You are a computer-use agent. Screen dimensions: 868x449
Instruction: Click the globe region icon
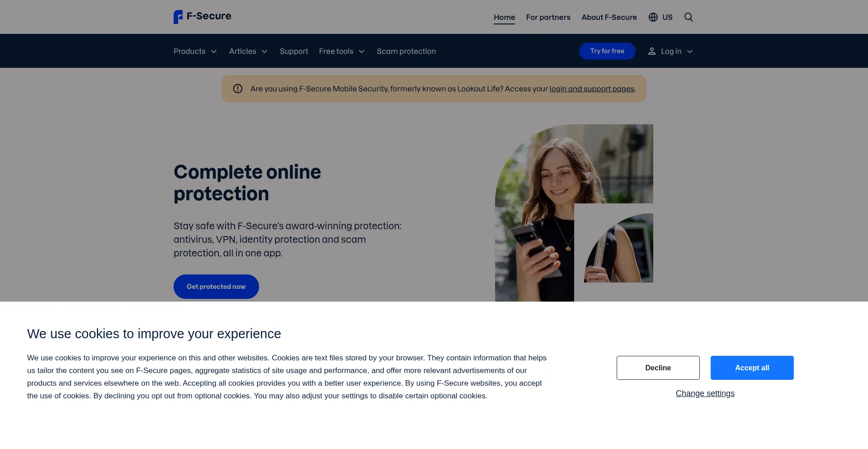click(653, 17)
